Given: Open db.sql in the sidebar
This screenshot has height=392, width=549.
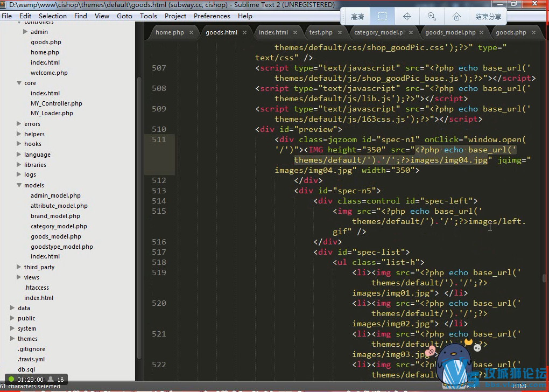Looking at the screenshot, I should coord(26,369).
